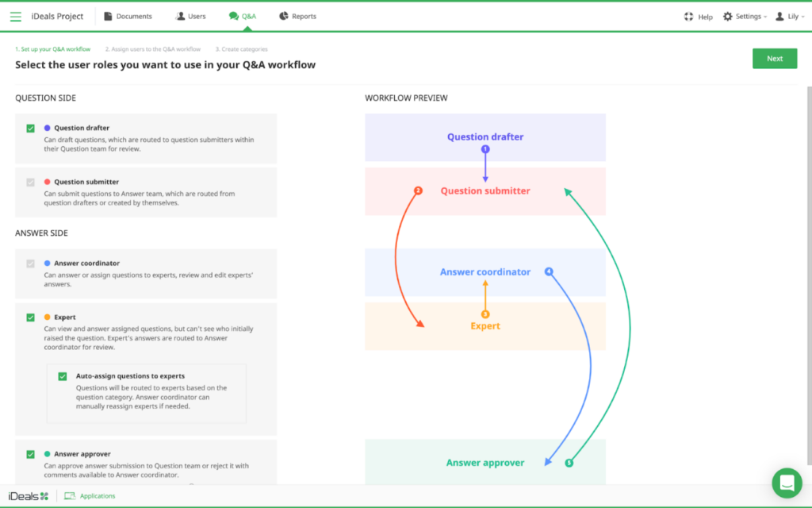
Task: Open the Lily user account dropdown
Action: (790, 17)
